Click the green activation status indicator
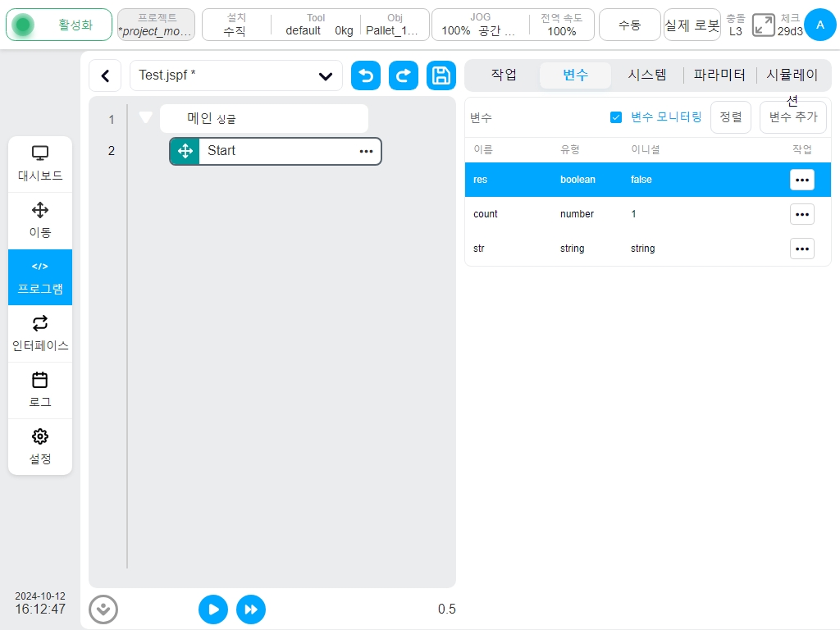The height and width of the screenshot is (630, 840). pos(59,25)
